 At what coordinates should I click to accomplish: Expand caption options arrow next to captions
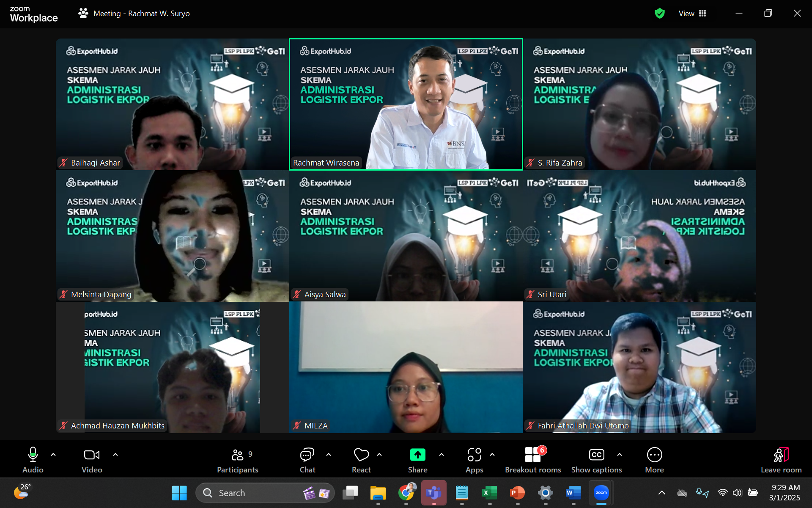pos(620,455)
